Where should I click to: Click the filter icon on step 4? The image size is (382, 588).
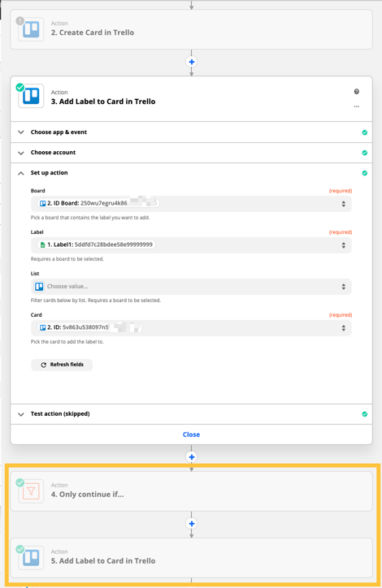click(x=31, y=491)
